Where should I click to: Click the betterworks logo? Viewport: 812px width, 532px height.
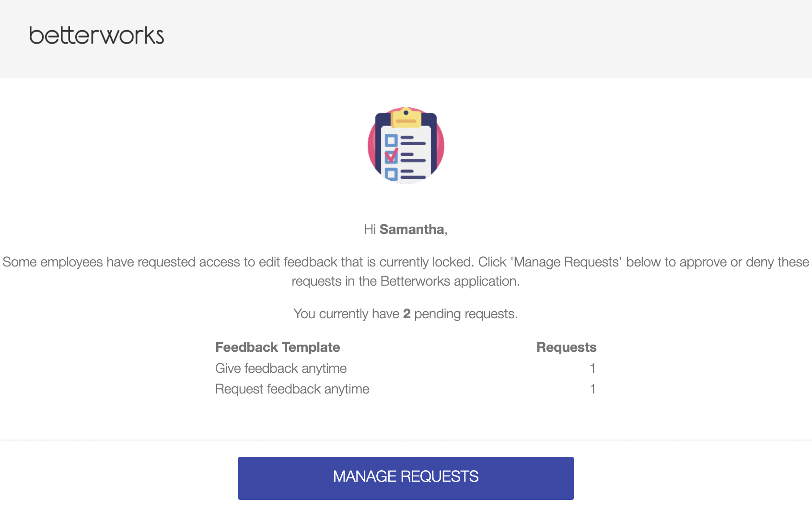point(97,36)
